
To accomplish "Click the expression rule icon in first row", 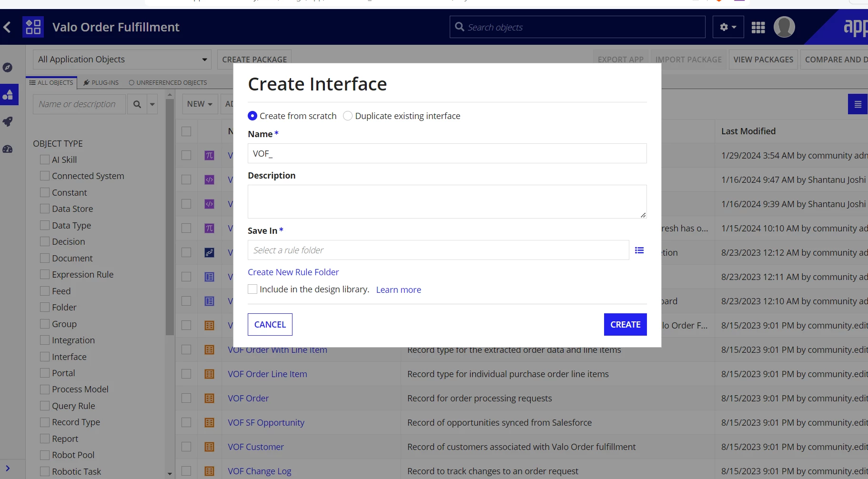I will (209, 155).
